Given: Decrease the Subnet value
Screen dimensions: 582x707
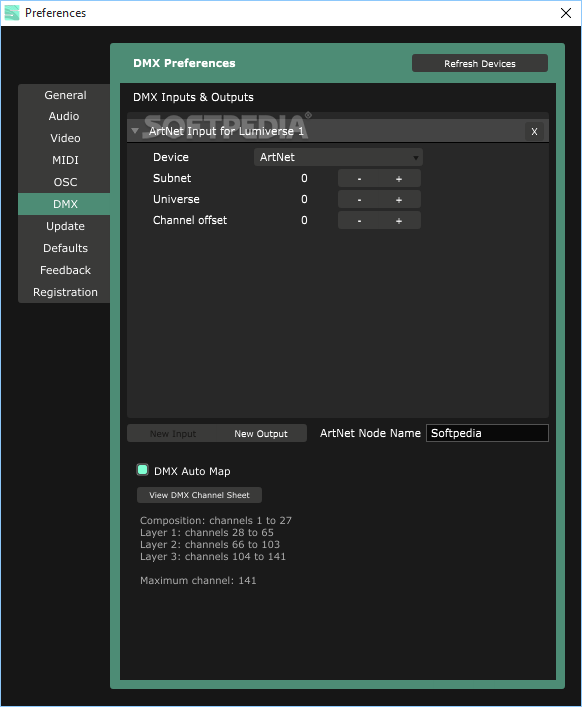Looking at the screenshot, I should tap(359, 179).
